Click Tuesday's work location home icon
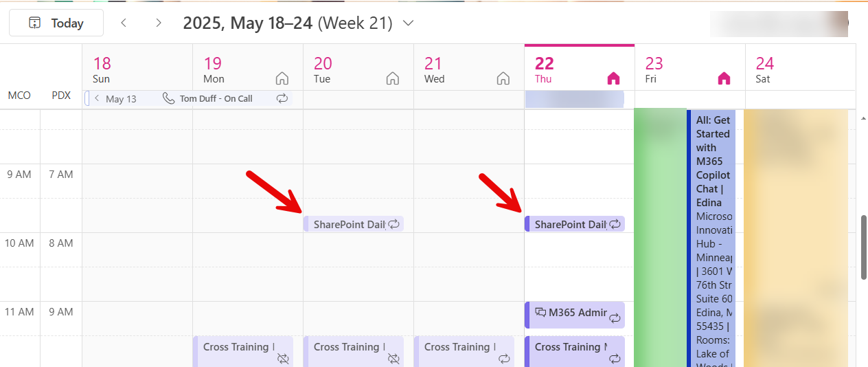The image size is (868, 367). tap(393, 78)
